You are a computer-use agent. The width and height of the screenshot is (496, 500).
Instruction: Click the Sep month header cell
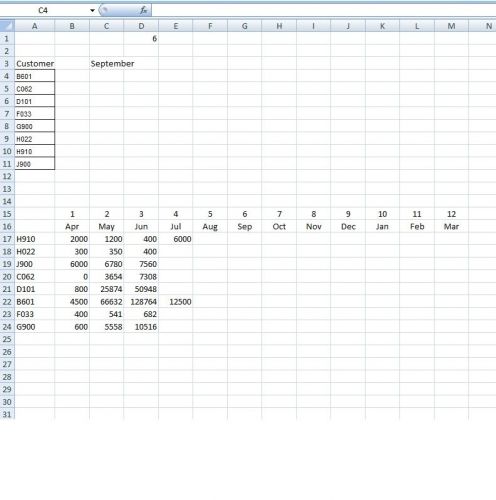pyautogui.click(x=245, y=227)
